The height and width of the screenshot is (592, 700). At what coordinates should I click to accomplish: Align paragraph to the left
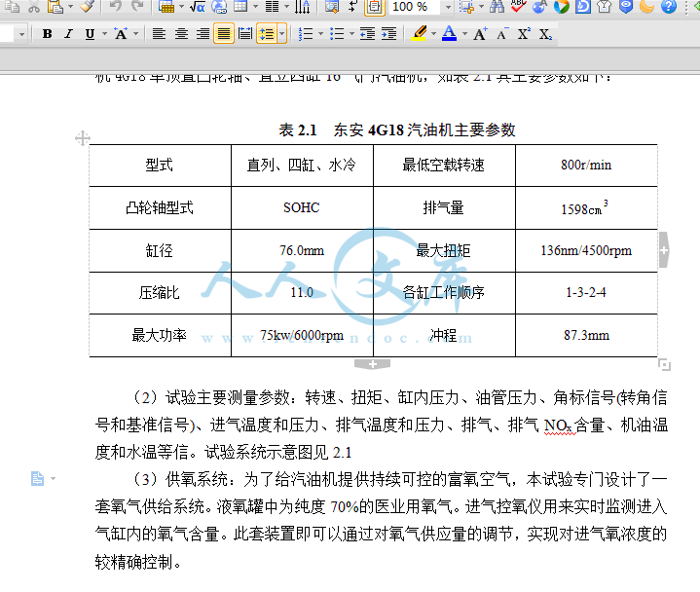[160, 34]
